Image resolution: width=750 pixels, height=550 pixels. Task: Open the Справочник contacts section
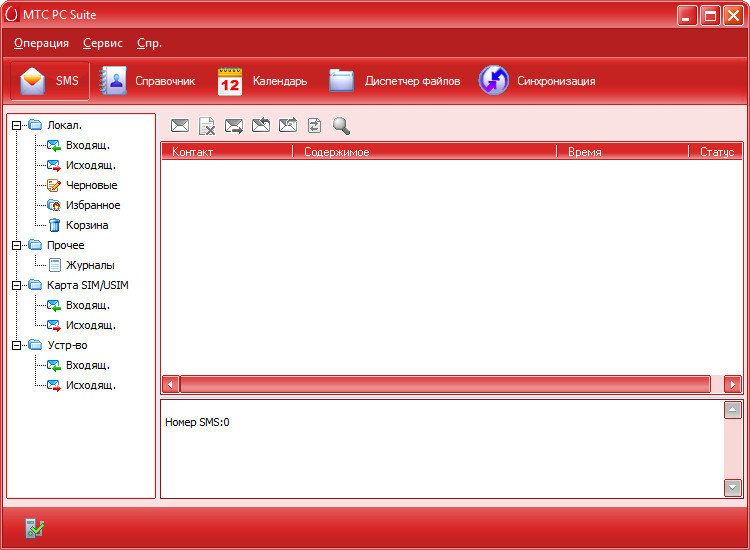(x=147, y=81)
